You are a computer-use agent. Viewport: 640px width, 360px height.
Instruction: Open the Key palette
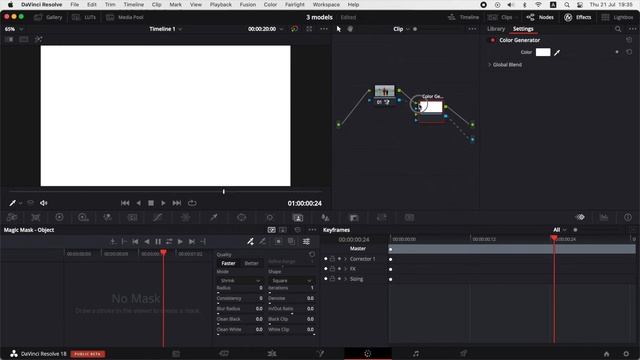[x=354, y=218]
